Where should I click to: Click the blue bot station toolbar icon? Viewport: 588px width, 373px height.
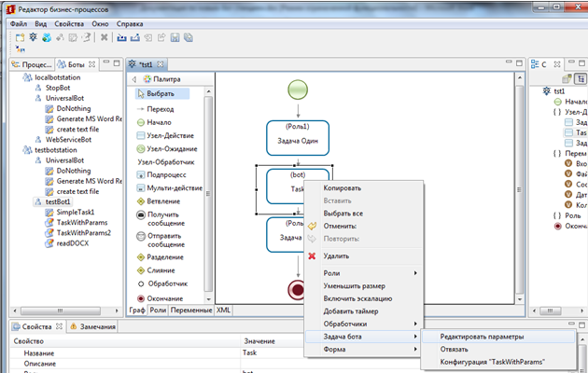click(x=47, y=37)
